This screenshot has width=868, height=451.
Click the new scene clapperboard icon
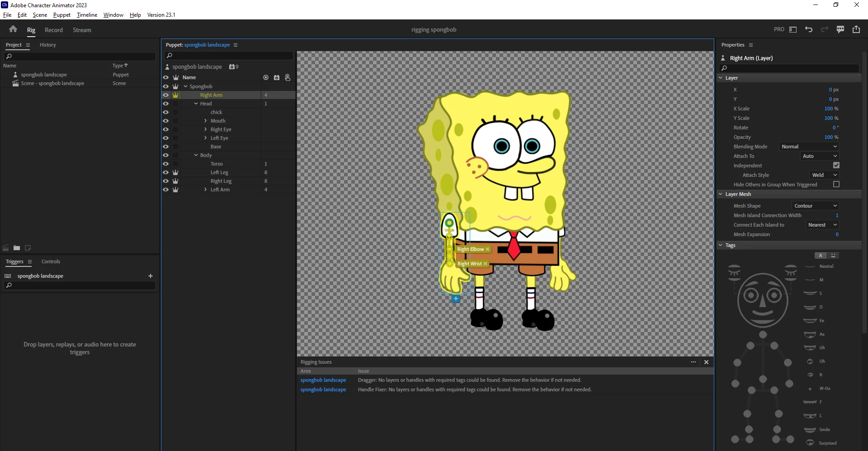pyautogui.click(x=6, y=248)
